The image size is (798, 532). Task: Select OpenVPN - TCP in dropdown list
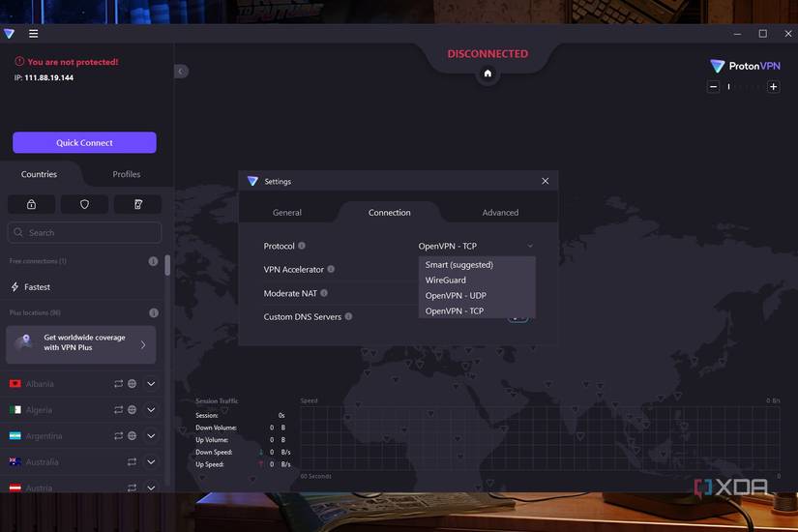click(x=477, y=310)
